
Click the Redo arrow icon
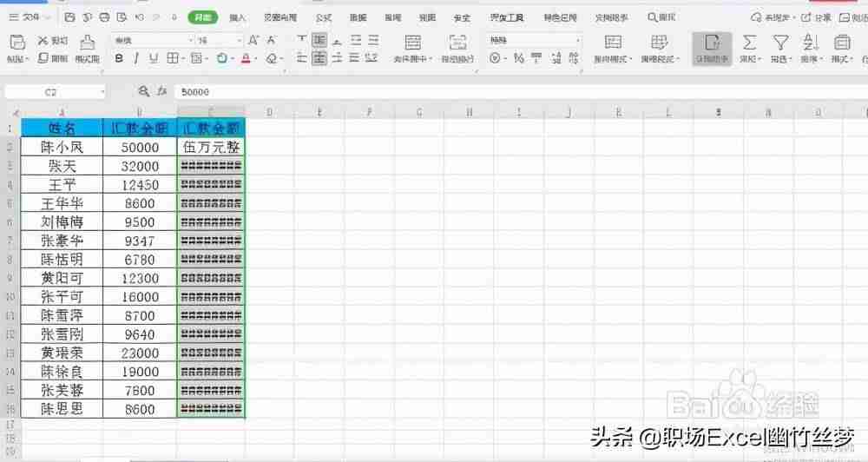[x=156, y=17]
